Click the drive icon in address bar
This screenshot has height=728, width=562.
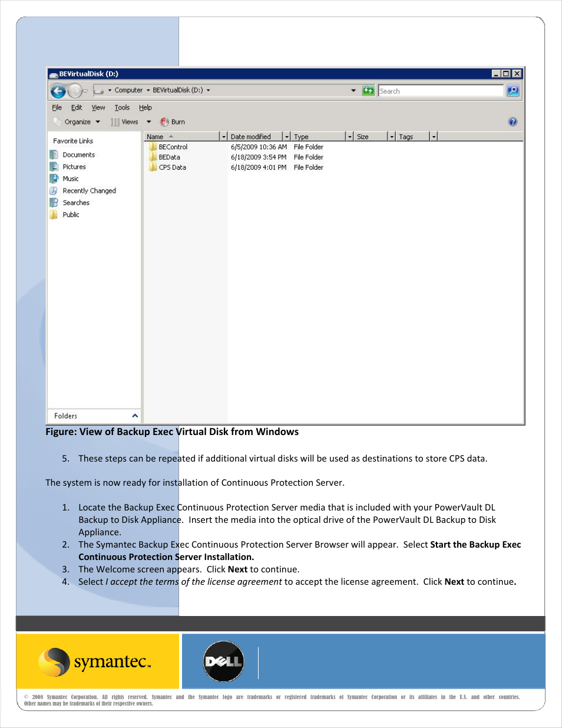click(x=99, y=91)
